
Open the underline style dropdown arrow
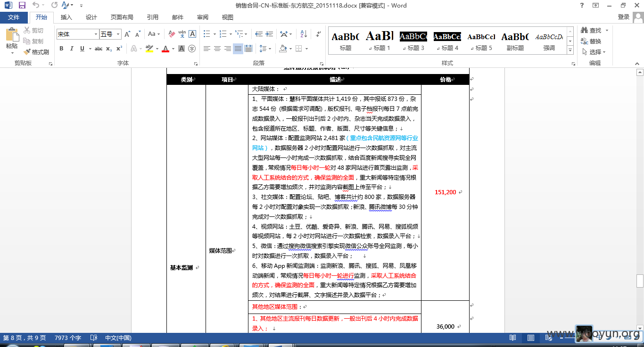[89, 49]
